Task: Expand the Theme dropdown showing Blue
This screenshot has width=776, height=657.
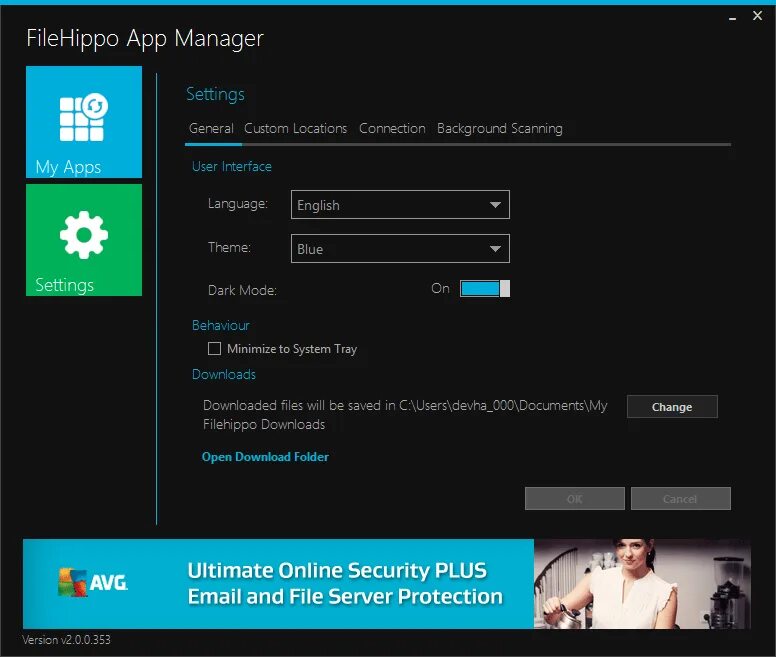Action: pos(400,249)
